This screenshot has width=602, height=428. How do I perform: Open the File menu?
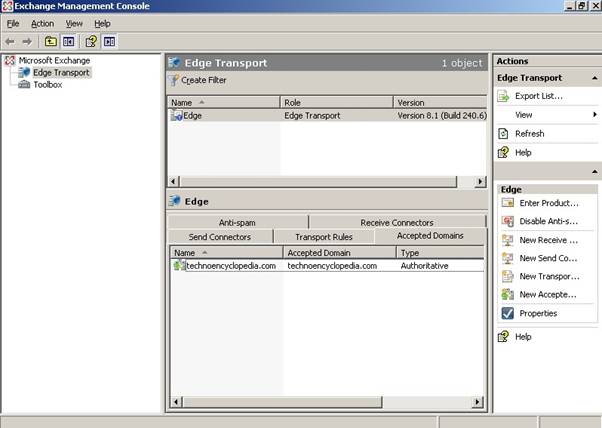pyautogui.click(x=13, y=24)
